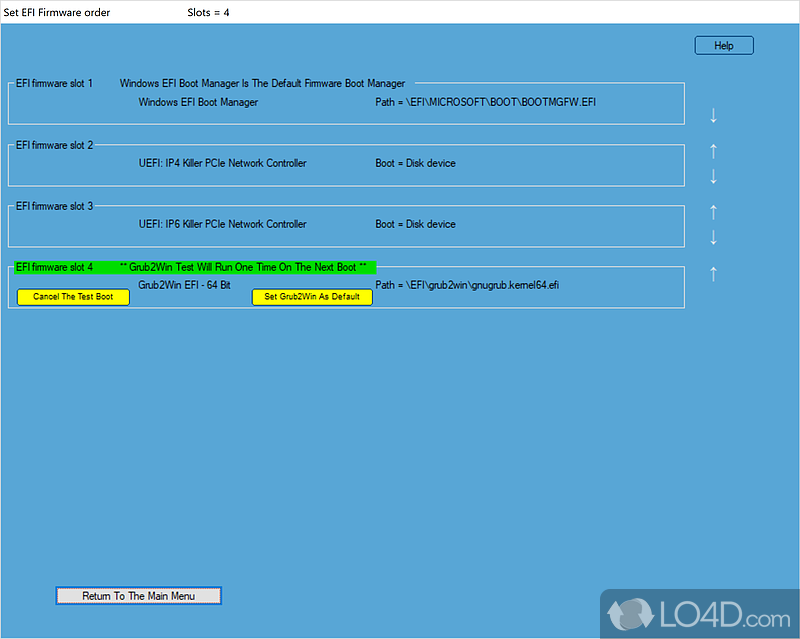Move slot 4 Grub2Win entry up

click(x=713, y=274)
